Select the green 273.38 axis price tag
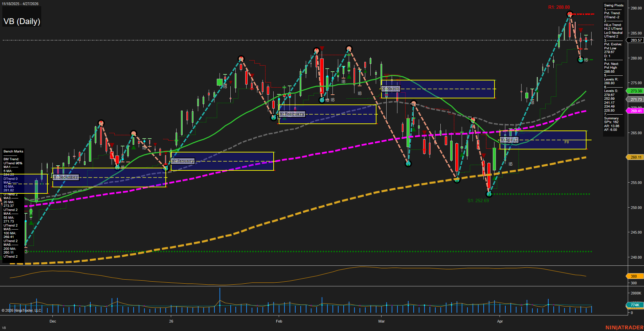The image size is (644, 331). coord(636,91)
